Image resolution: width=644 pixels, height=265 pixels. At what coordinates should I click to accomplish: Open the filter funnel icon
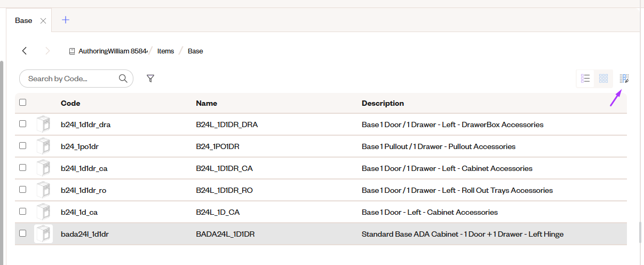150,79
